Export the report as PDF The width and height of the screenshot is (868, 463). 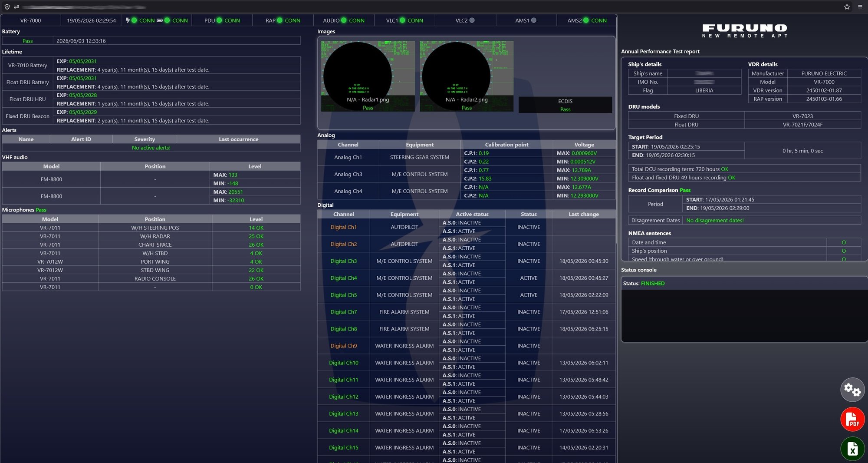[852, 419]
